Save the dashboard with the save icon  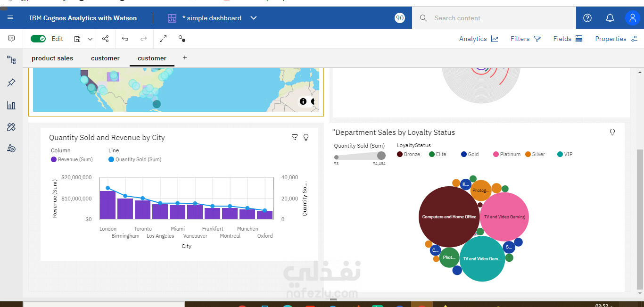click(x=77, y=39)
